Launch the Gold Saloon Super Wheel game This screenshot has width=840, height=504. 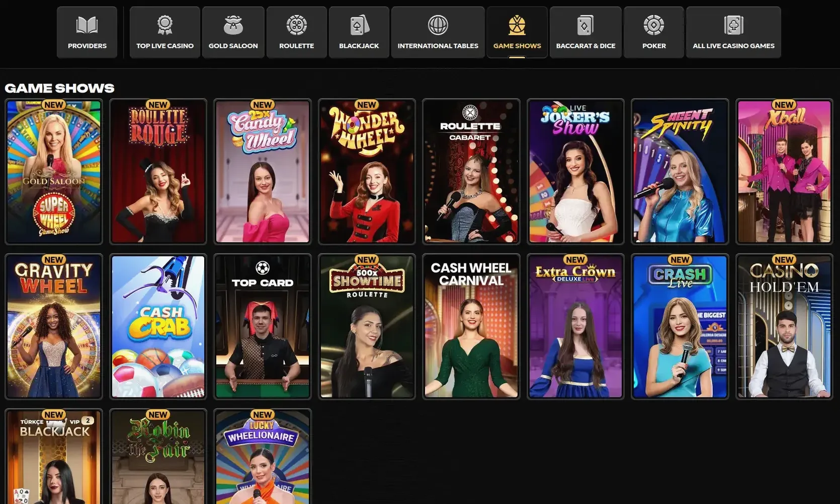[x=54, y=172]
